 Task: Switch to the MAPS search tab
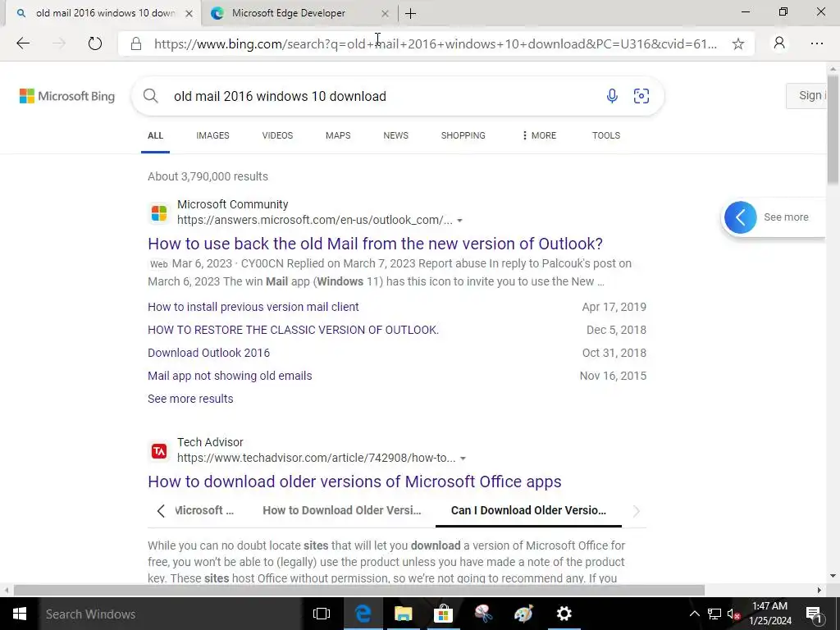[338, 135]
